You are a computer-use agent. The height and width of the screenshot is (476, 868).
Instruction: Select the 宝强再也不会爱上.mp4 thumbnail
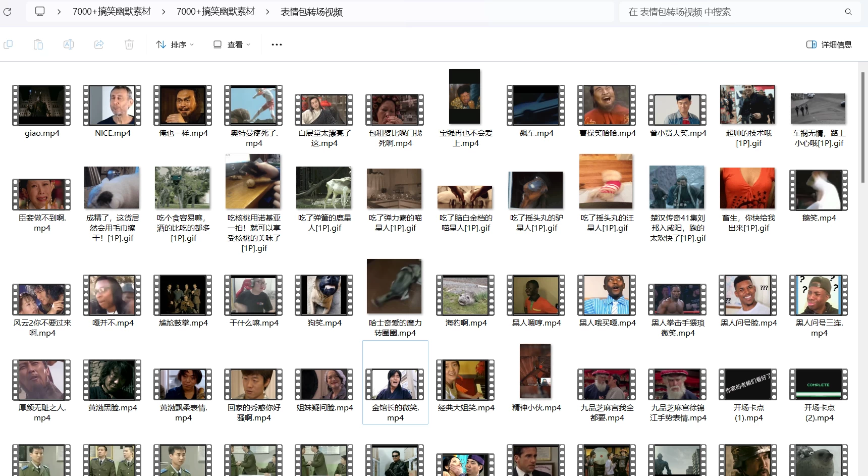click(465, 96)
